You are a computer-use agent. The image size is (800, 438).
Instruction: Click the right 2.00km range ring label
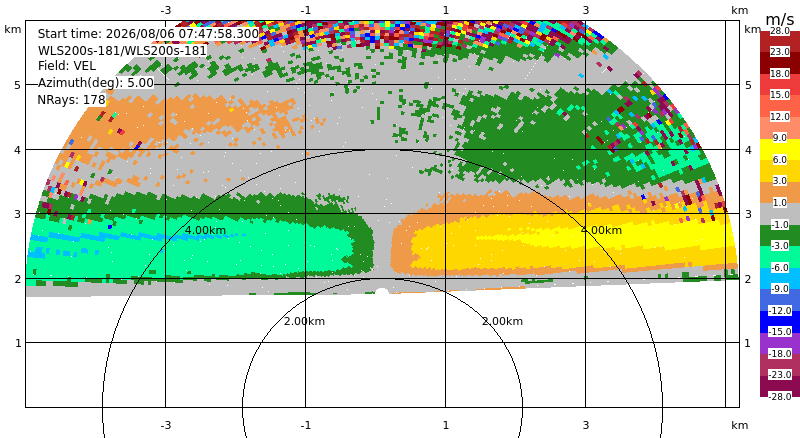pyautogui.click(x=503, y=321)
